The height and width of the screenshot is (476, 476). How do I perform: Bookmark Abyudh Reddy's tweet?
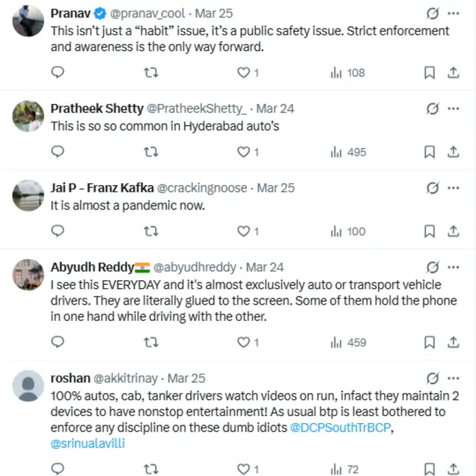pyautogui.click(x=429, y=343)
